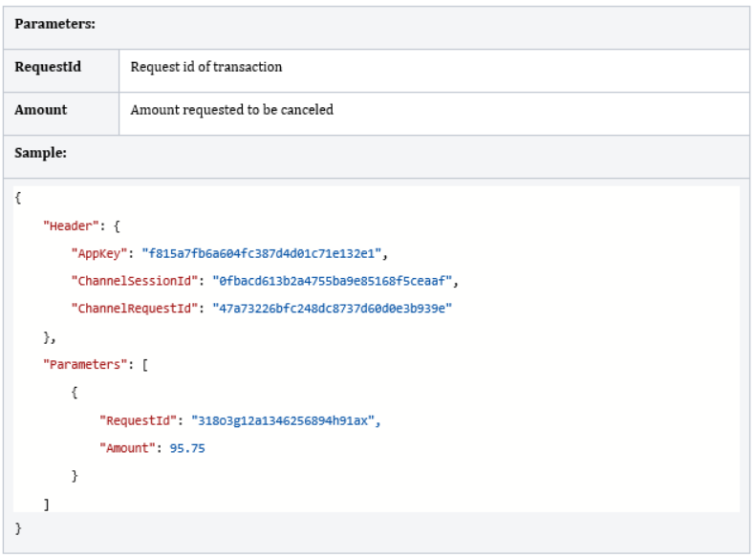756x558 pixels.
Task: Click the AppKey value starting with f815a7
Action: (x=262, y=253)
